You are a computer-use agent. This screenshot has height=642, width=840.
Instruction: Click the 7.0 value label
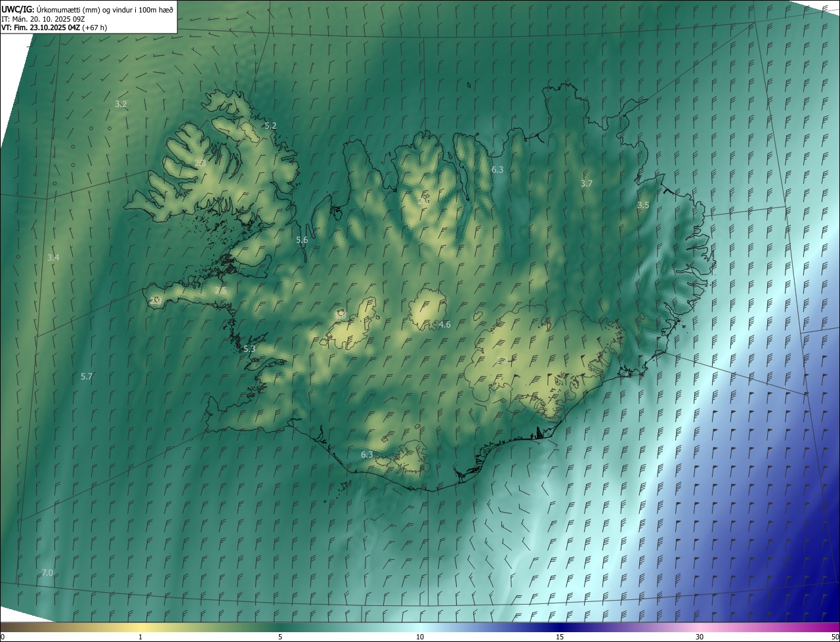(47, 573)
